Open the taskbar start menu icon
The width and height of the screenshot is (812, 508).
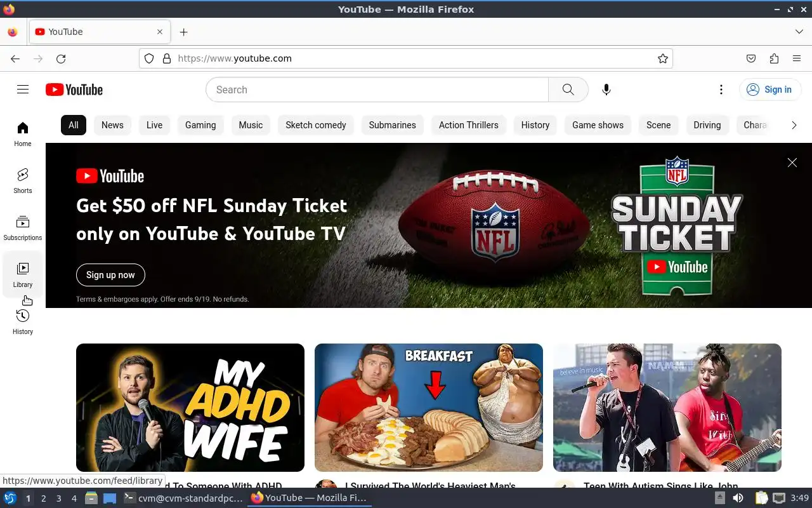tap(10, 498)
